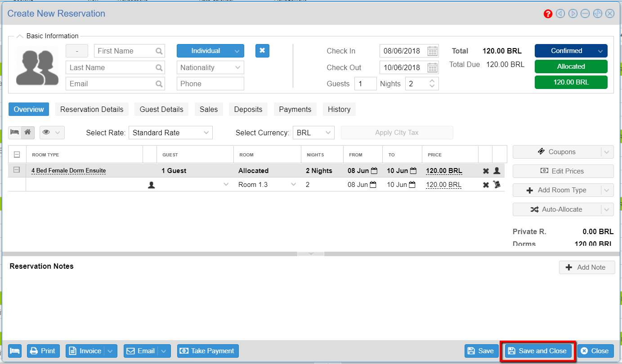Open the red help icon
The height and width of the screenshot is (364, 622).
click(548, 13)
